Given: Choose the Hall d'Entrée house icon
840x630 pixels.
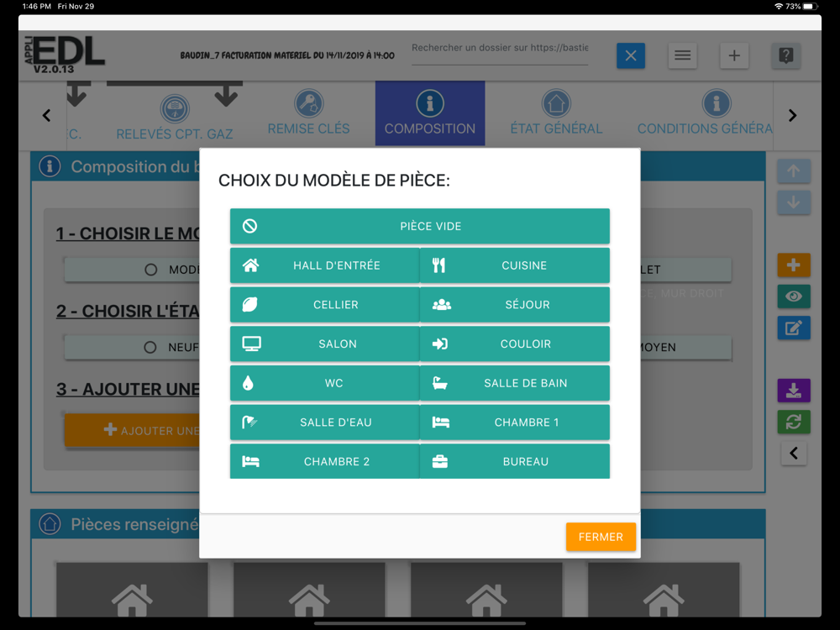Looking at the screenshot, I should [250, 265].
